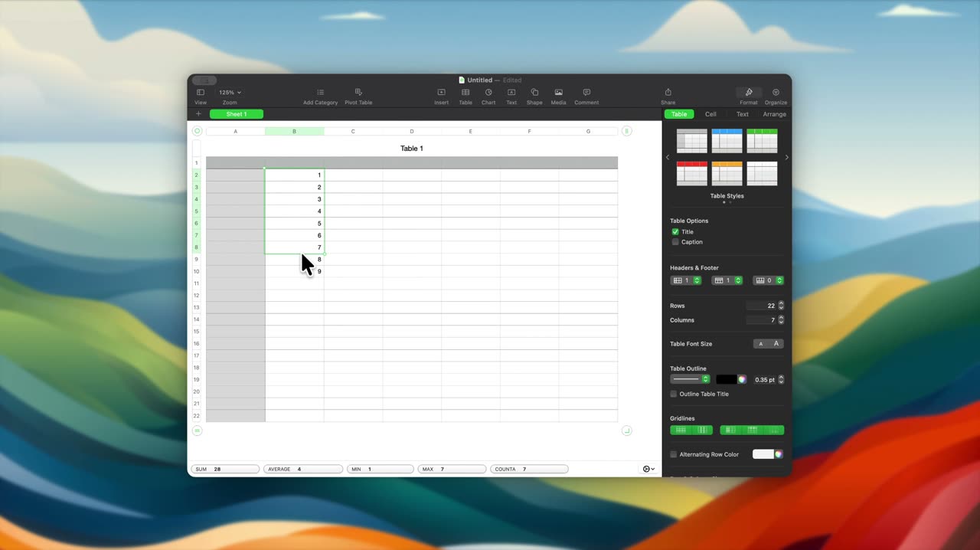Click the Table 1 title text
This screenshot has width=980, height=550.
click(x=412, y=149)
